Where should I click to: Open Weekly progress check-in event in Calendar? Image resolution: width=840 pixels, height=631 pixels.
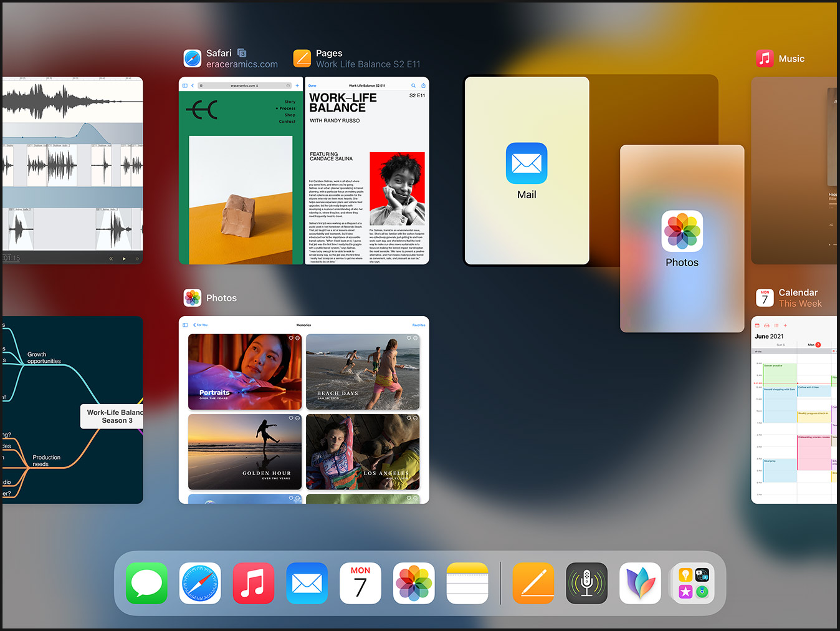tap(814, 417)
